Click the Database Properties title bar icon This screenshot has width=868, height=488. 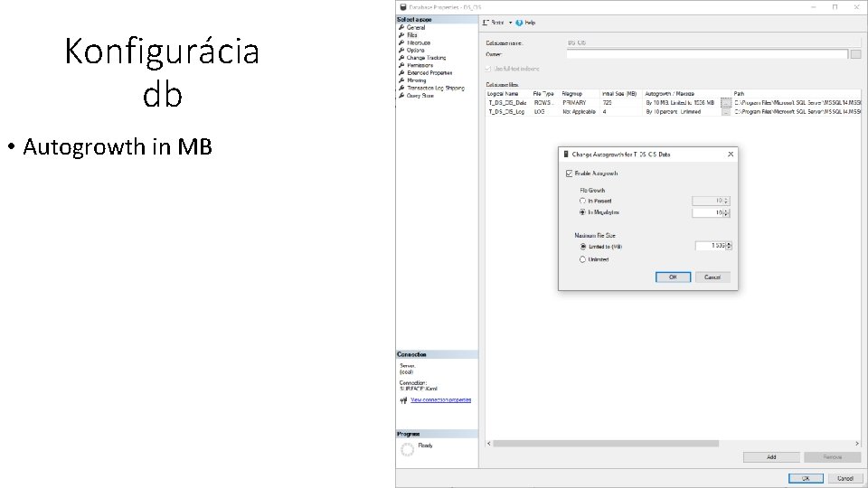(403, 7)
